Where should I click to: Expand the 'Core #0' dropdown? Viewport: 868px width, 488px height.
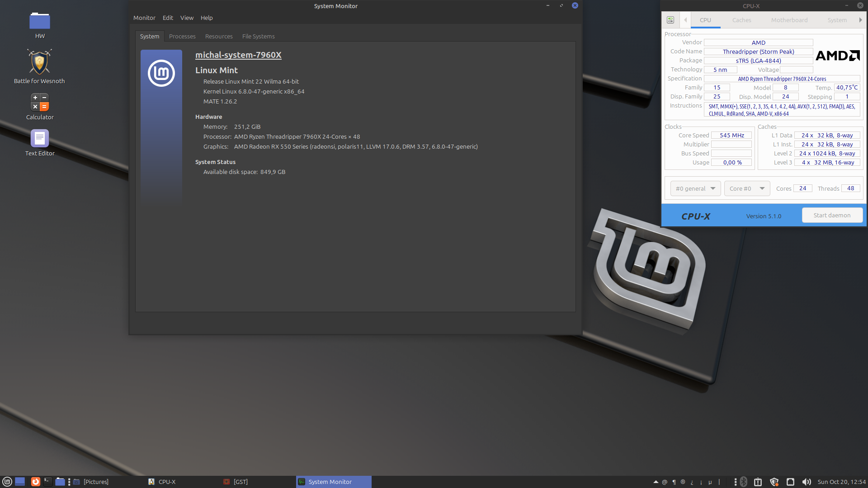point(747,188)
